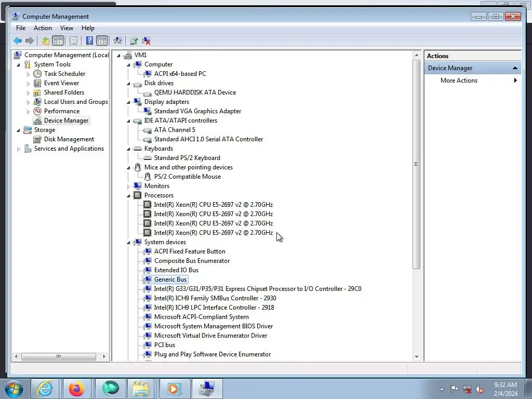Select PCI bus device
The width and height of the screenshot is (532, 399).
(165, 345)
